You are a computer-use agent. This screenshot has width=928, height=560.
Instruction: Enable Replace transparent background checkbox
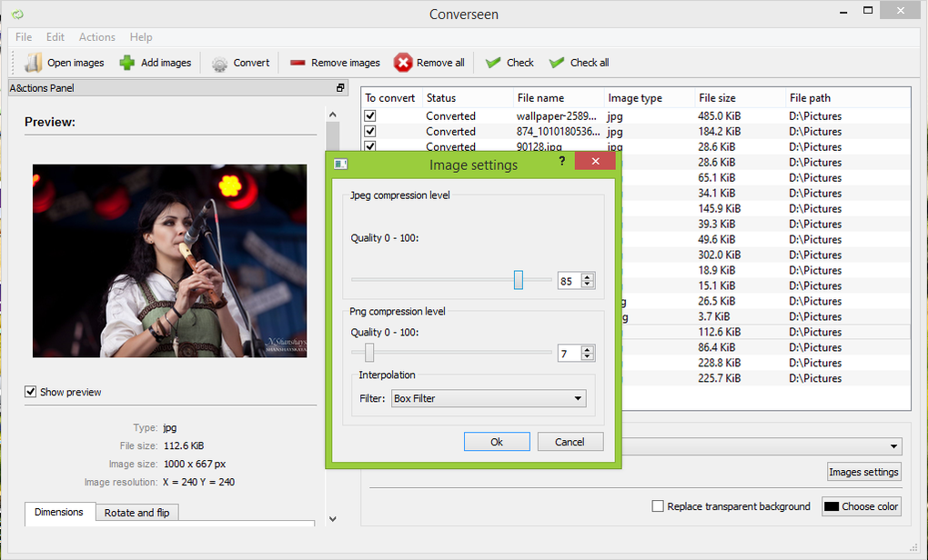tap(658, 506)
